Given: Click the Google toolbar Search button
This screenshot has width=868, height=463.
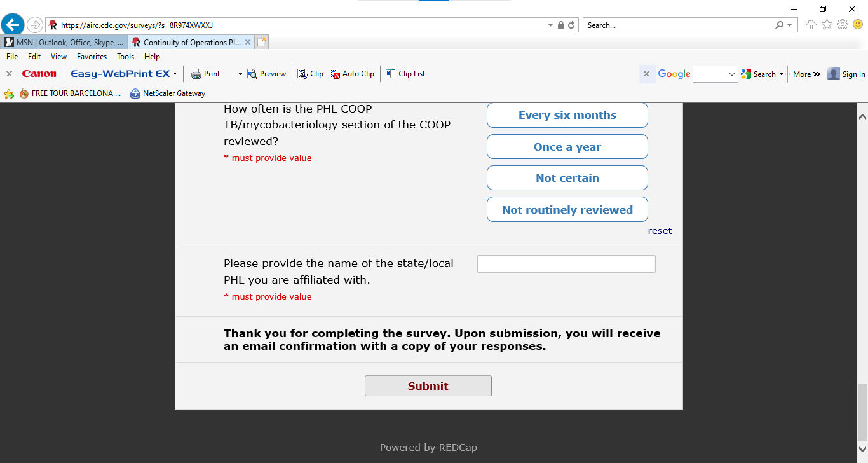Looking at the screenshot, I should coord(759,74).
